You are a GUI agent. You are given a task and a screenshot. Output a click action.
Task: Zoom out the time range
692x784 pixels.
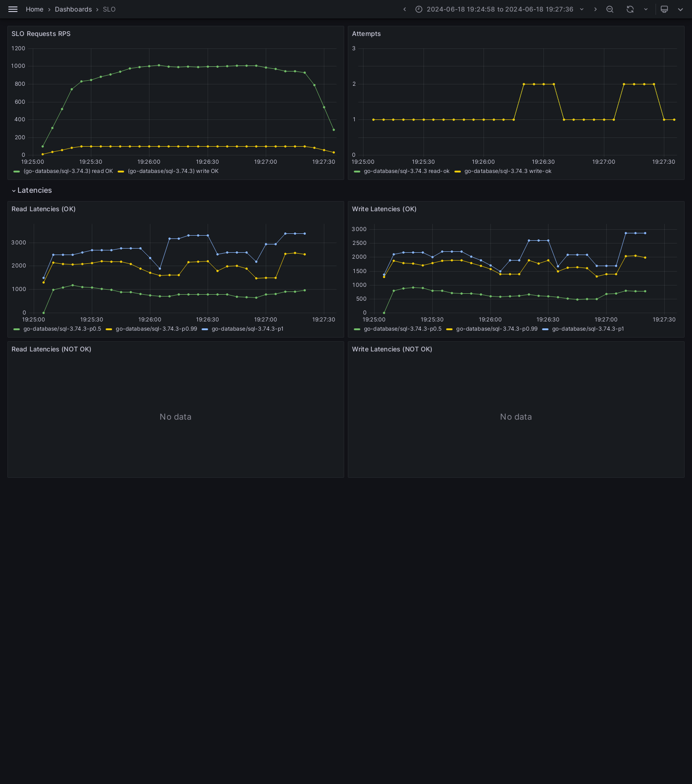click(610, 9)
